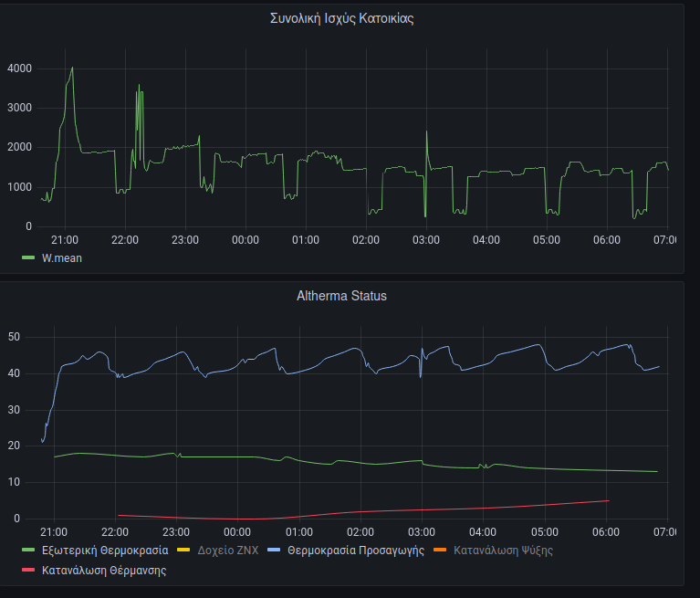The height and width of the screenshot is (598, 700).
Task: Click the power spike just after 22:00
Action: click(x=139, y=85)
